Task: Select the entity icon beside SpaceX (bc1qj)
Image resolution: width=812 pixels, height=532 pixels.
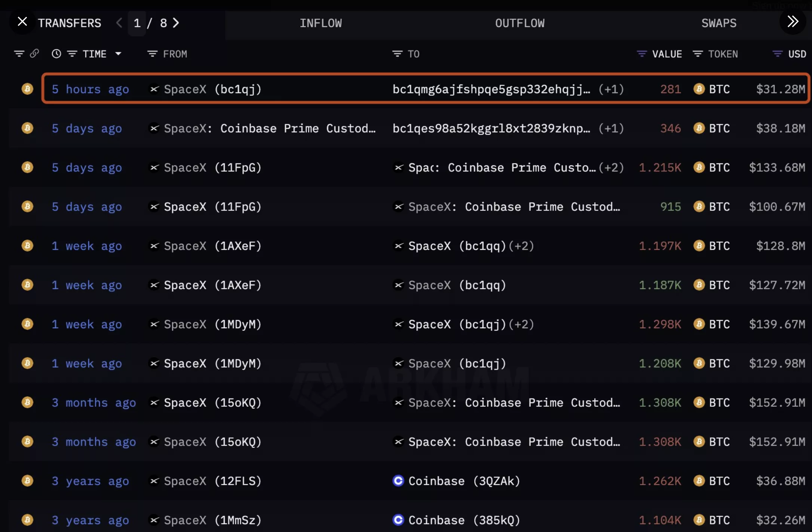Action: tap(154, 89)
